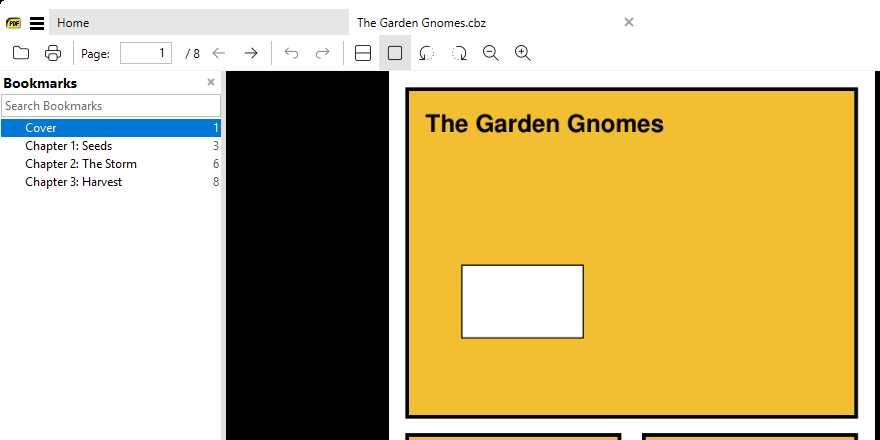Click the white rectangle on the cover page
The image size is (880, 440).
(522, 301)
